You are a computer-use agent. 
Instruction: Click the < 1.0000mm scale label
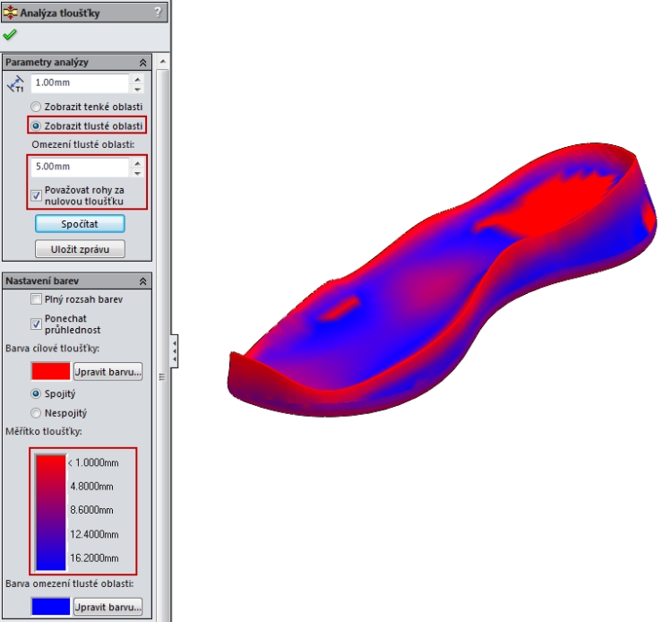pos(93,463)
